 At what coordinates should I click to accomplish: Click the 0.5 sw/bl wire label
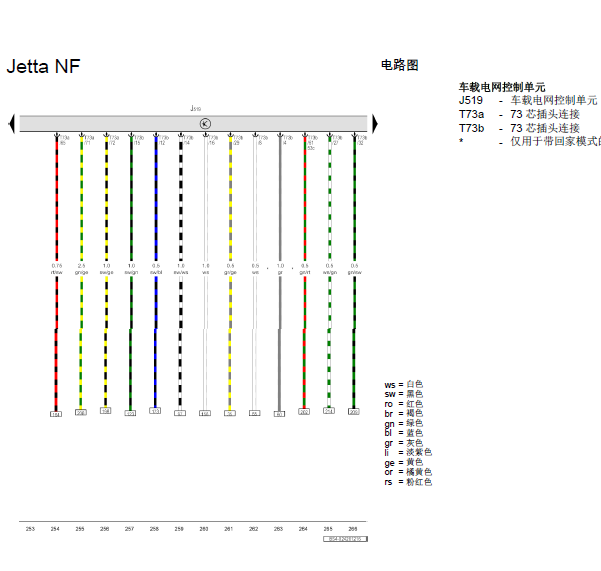(156, 269)
